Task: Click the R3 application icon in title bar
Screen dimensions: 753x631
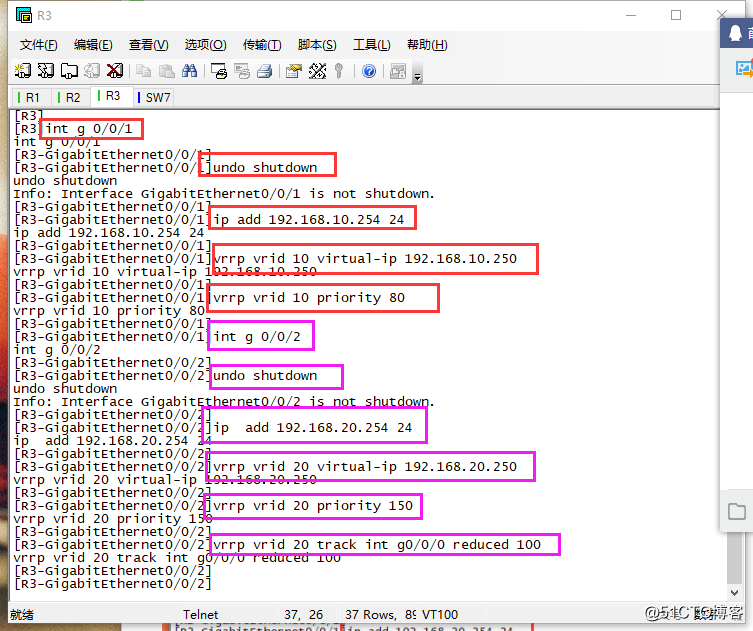Action: 24,15
